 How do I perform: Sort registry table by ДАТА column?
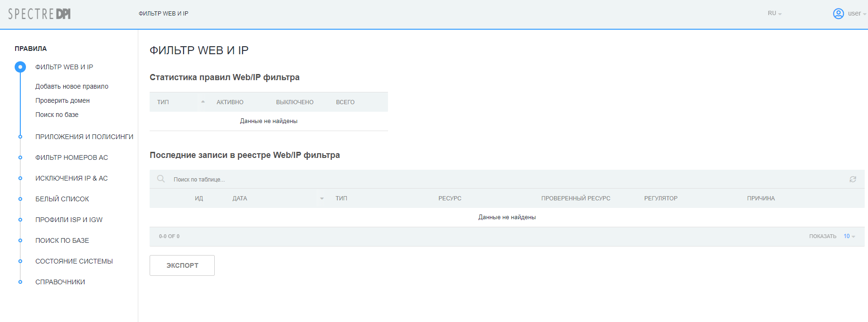240,198
